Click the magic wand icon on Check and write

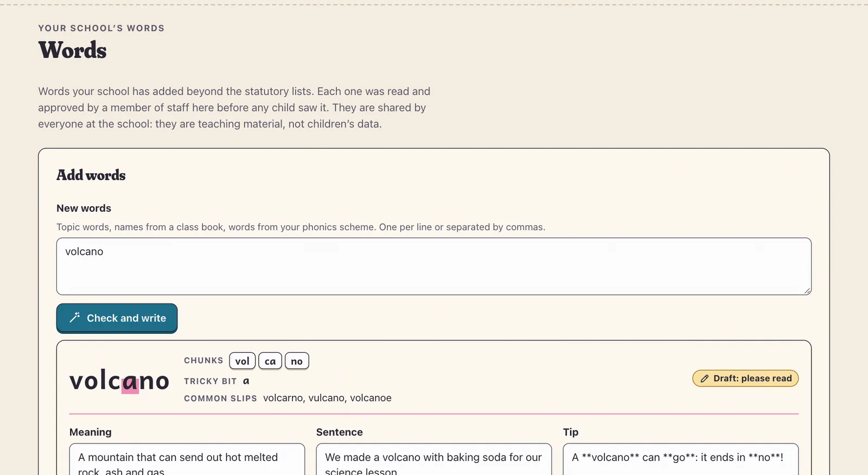75,318
